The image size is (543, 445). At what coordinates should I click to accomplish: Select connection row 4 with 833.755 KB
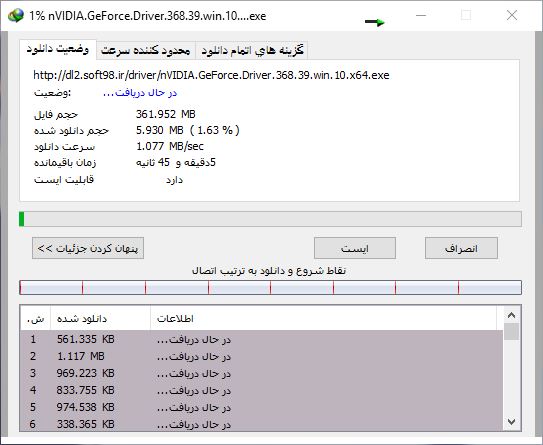pos(261,390)
